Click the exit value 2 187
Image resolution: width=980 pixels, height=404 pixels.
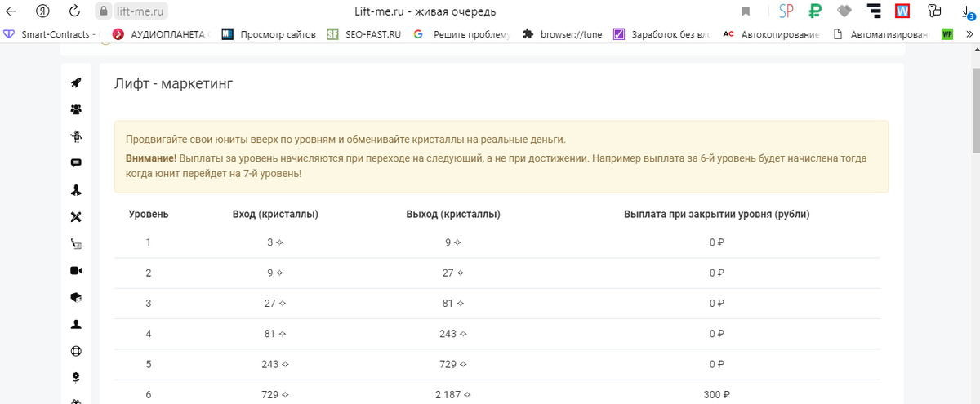pyautogui.click(x=453, y=394)
